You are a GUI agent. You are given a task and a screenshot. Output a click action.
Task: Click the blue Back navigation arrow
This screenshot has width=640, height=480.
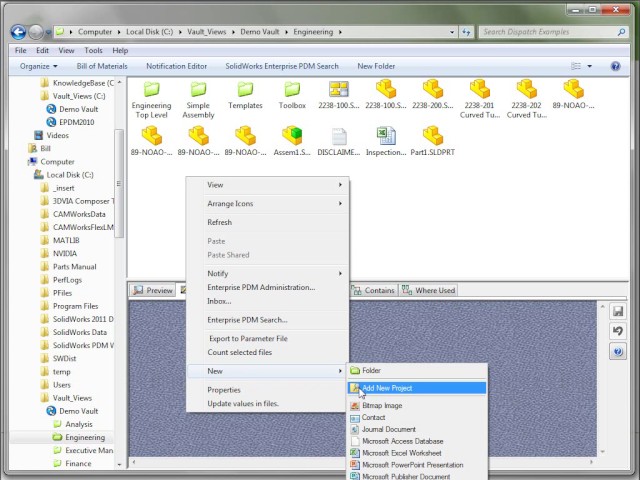coord(18,32)
